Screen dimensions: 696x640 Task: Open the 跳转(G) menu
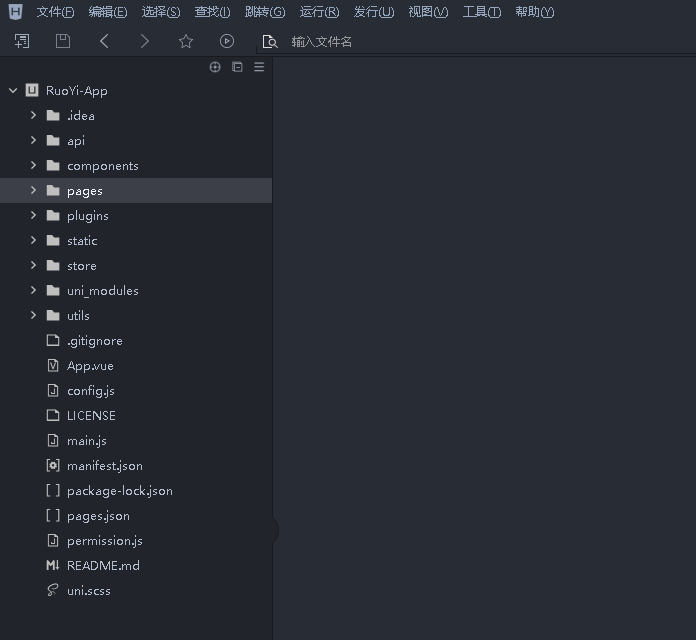click(265, 12)
